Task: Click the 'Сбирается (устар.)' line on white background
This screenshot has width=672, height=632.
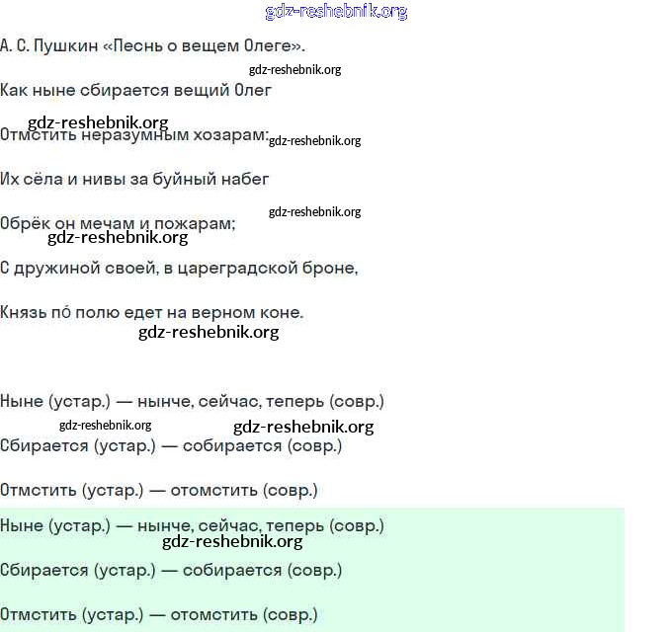Action: 171,445
